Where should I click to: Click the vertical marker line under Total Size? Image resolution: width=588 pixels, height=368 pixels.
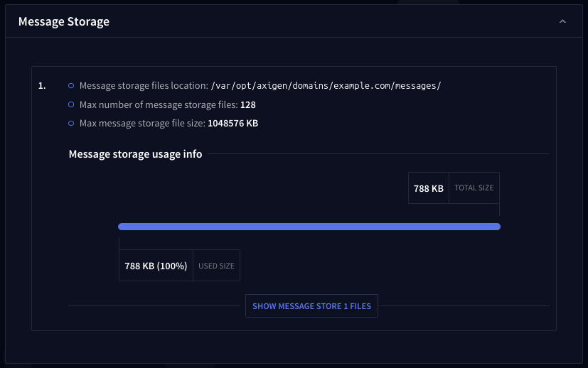coord(499,210)
